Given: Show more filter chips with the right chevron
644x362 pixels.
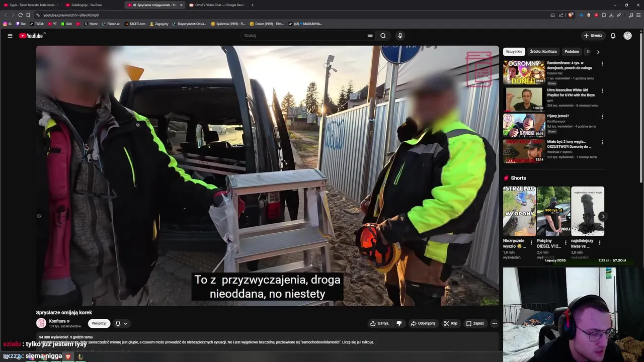Looking at the screenshot, I should [x=598, y=52].
